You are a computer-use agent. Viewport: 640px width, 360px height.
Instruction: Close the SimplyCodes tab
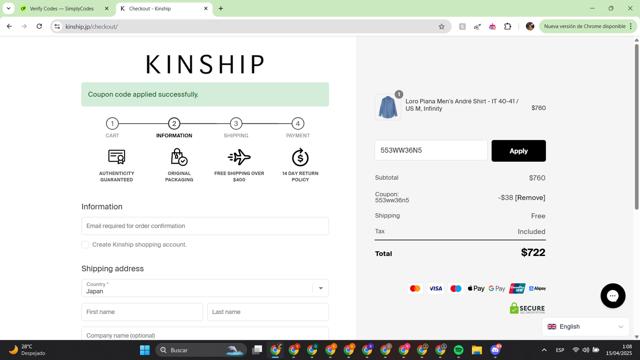pos(107,9)
